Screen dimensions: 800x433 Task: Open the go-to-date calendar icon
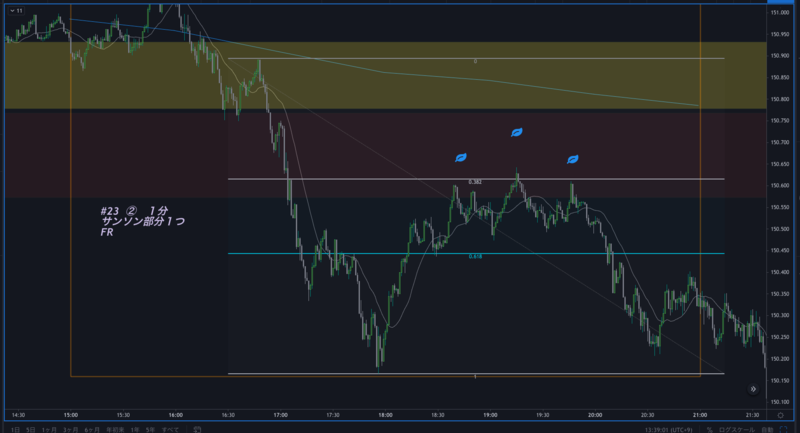coord(197,429)
